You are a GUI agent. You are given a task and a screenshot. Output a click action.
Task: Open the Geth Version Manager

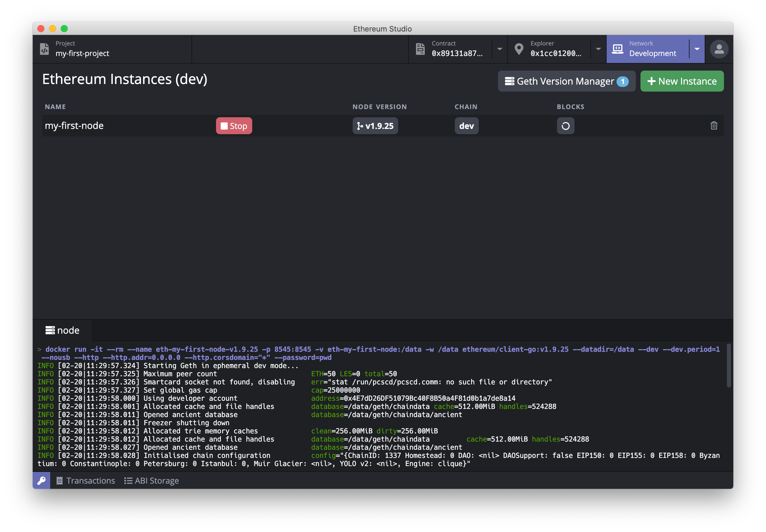[x=566, y=81]
